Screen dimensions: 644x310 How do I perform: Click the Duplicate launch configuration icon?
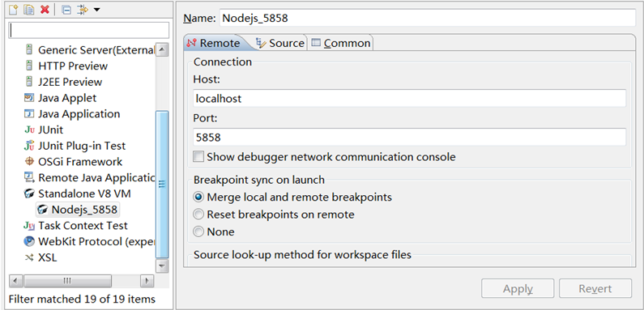(x=28, y=10)
